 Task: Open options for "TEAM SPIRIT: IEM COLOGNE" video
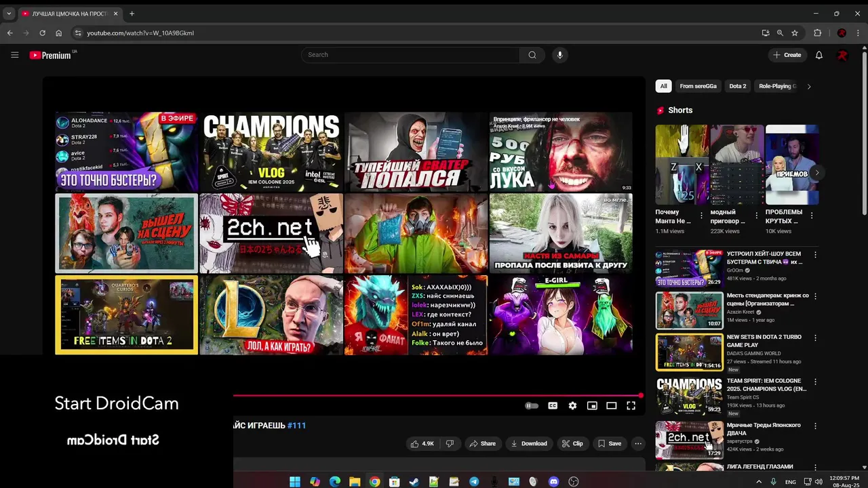(x=815, y=382)
